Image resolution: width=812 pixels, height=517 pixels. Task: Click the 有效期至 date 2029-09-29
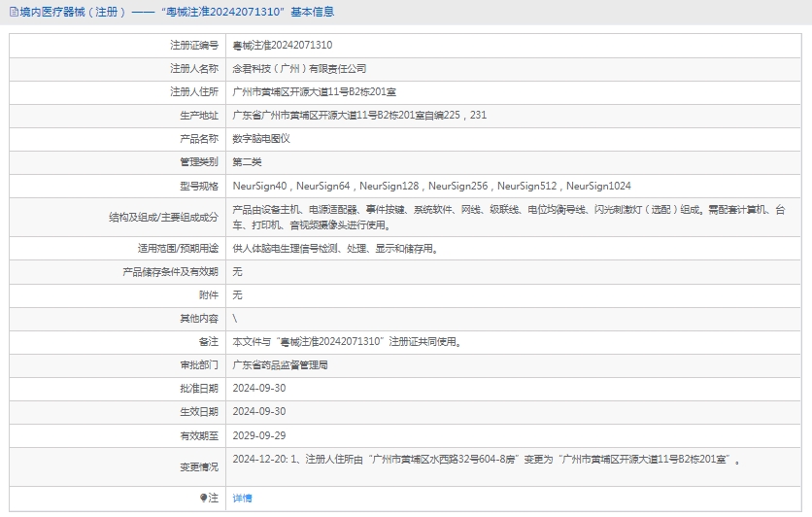point(259,435)
